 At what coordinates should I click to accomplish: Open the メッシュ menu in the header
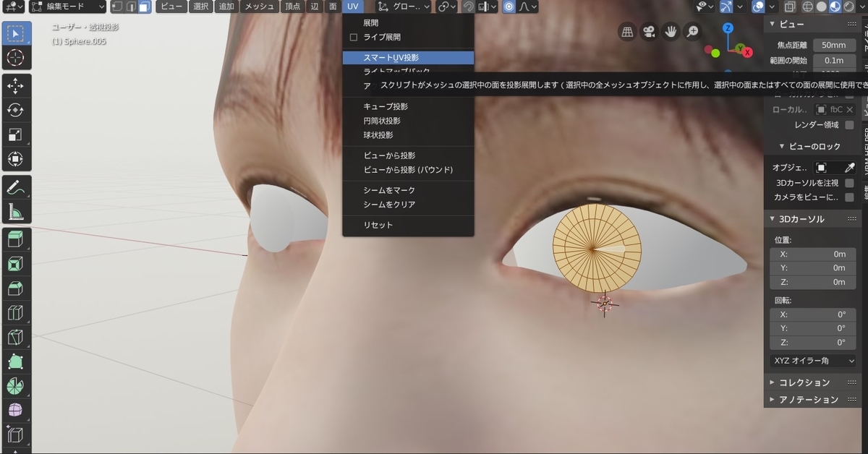pyautogui.click(x=258, y=6)
